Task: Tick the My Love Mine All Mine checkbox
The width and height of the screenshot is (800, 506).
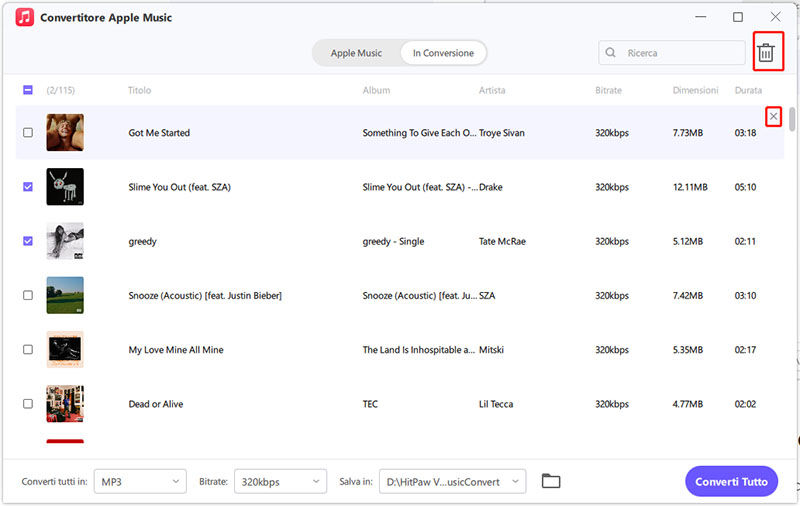Action: pos(28,349)
